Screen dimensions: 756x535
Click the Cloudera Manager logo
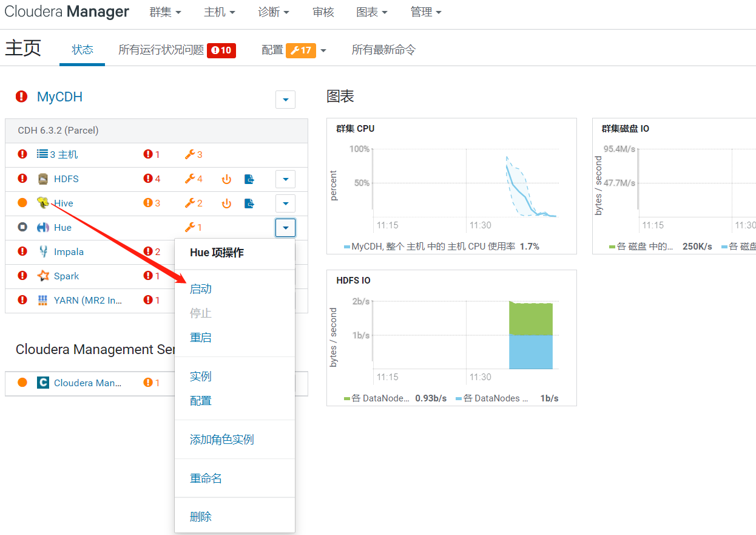(67, 12)
